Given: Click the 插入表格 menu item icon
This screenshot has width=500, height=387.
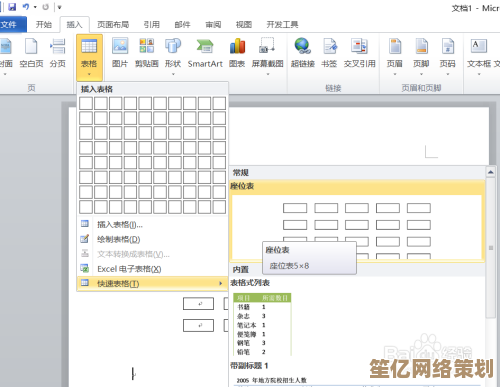Looking at the screenshot, I should coord(85,224).
